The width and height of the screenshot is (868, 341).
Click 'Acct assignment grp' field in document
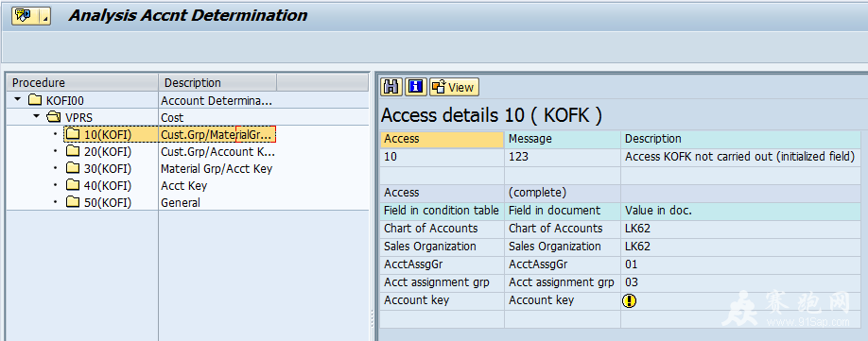(x=562, y=282)
